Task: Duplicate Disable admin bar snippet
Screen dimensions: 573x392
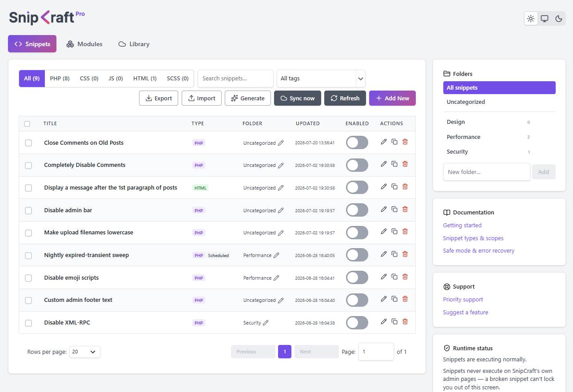Action: 394,209
